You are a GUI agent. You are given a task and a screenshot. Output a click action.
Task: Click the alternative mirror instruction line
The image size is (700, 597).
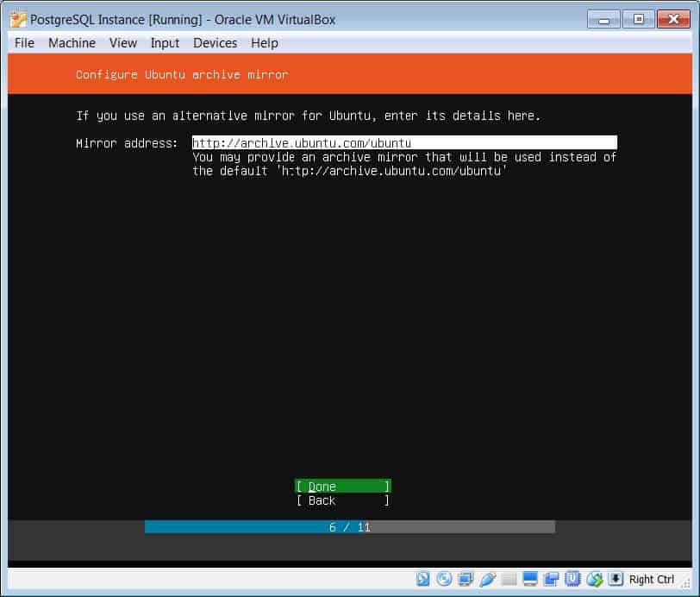tap(308, 116)
